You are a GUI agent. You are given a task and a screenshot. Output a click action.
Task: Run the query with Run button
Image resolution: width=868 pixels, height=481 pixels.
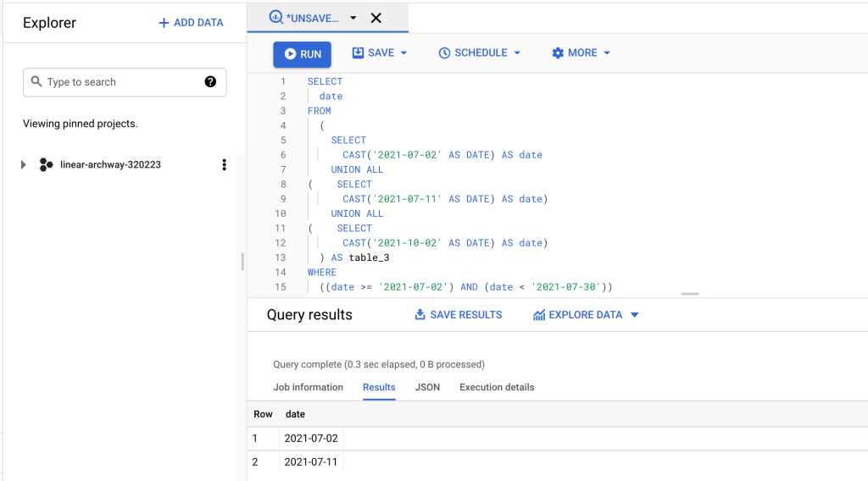tap(302, 54)
